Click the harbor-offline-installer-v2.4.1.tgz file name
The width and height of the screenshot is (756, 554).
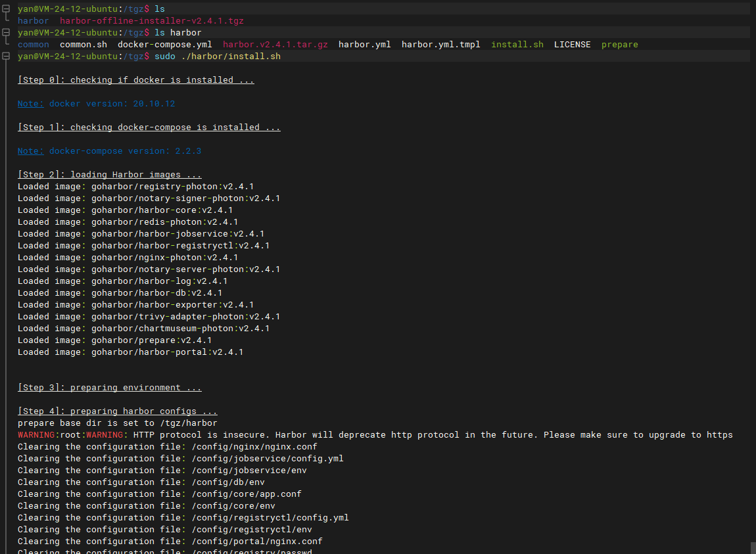coord(151,21)
